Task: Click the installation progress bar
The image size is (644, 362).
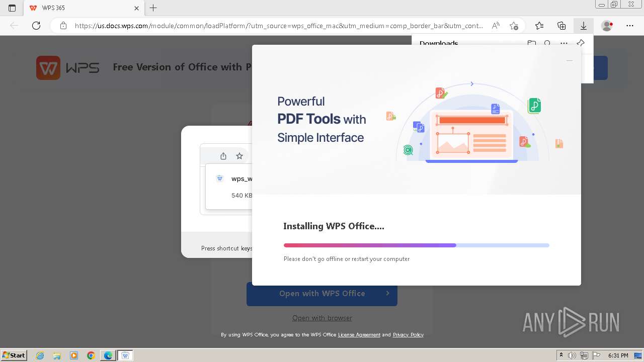Action: 417,245
